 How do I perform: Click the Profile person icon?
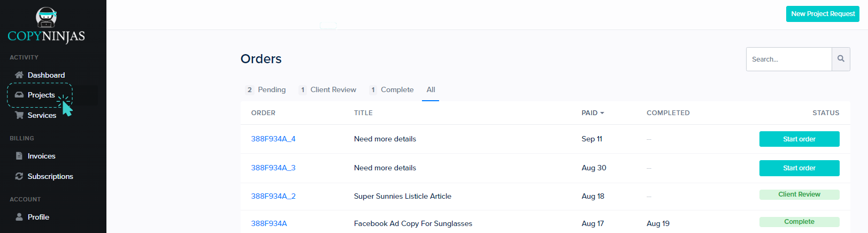tap(19, 217)
